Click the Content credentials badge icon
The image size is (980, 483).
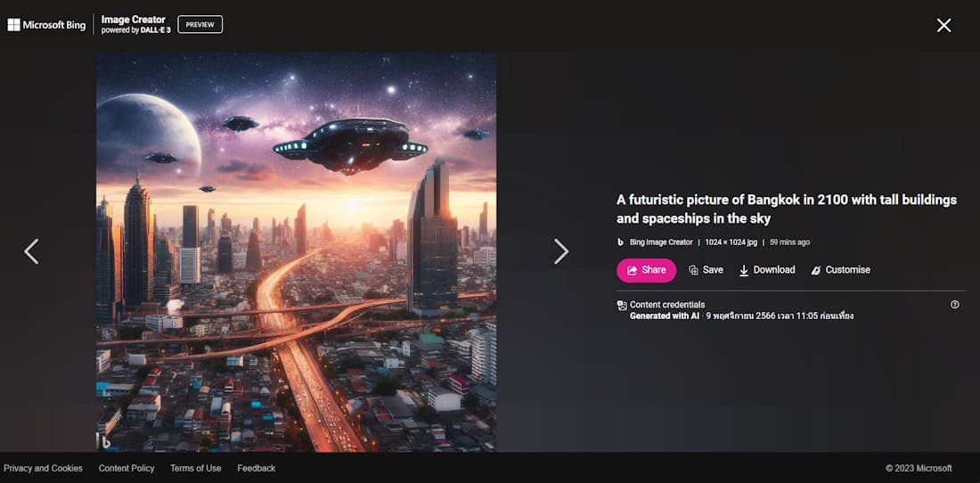coord(621,305)
